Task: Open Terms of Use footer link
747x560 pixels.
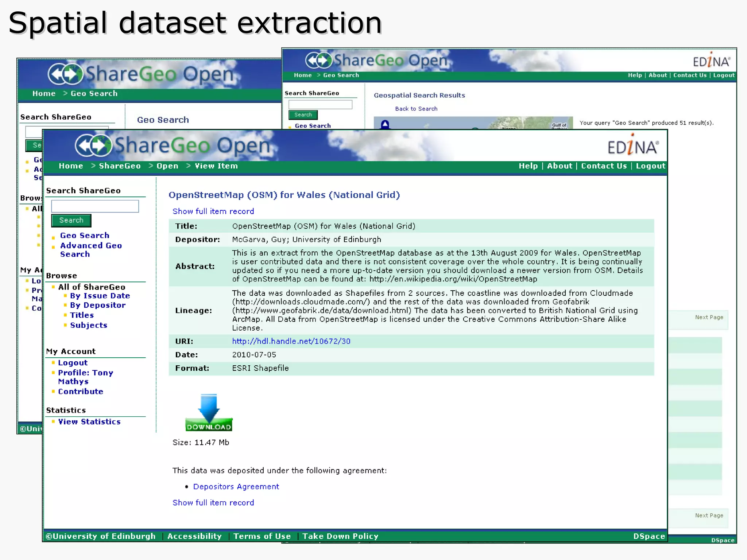Action: click(x=262, y=536)
